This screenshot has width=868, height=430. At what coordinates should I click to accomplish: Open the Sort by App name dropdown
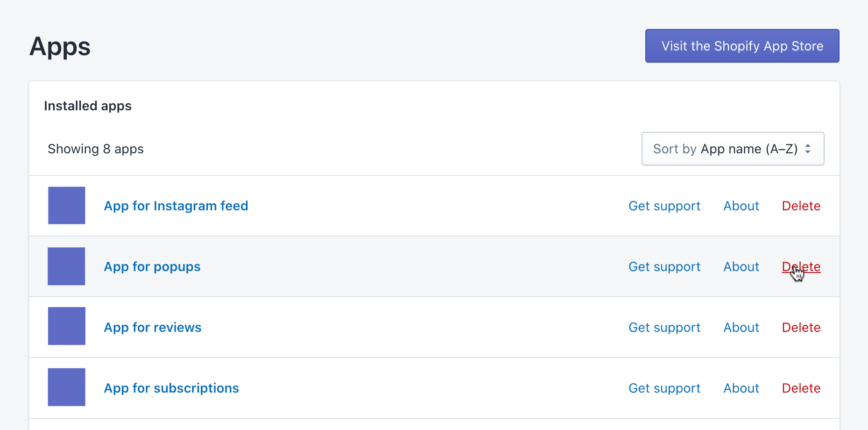click(x=732, y=149)
